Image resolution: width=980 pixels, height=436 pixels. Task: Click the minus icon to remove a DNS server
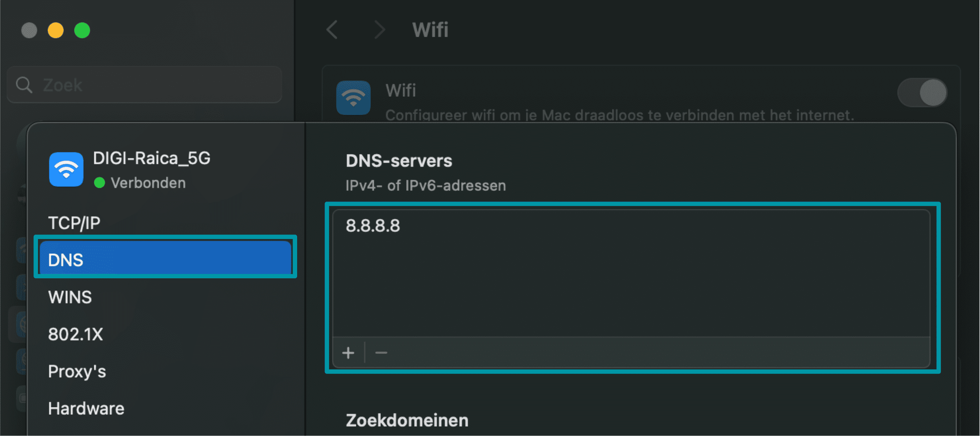click(x=381, y=352)
